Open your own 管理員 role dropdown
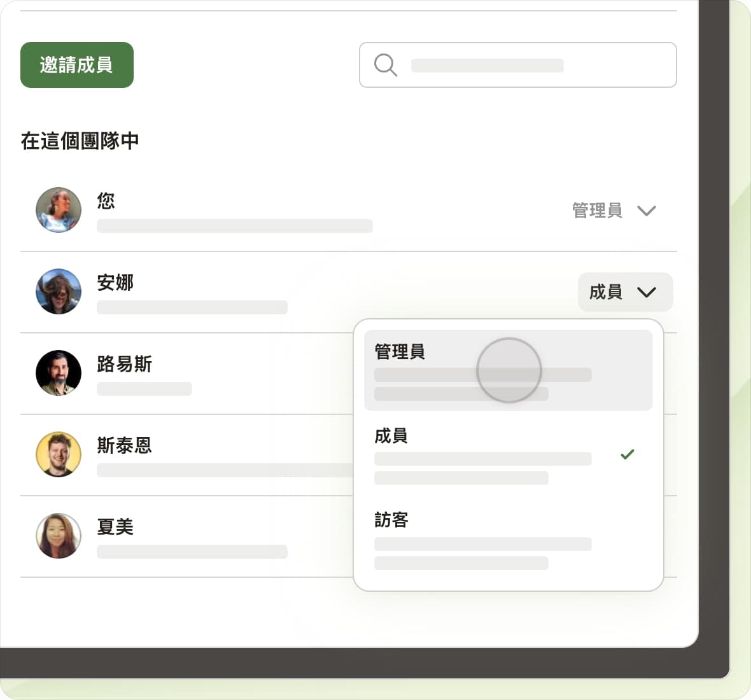This screenshot has height=700, width=751. tap(597, 211)
